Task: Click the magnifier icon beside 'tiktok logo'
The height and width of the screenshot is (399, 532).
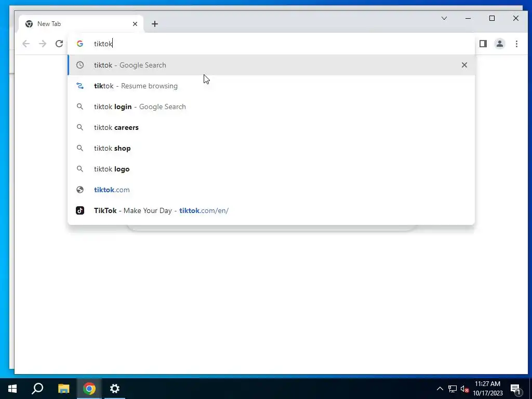Action: coord(79,169)
